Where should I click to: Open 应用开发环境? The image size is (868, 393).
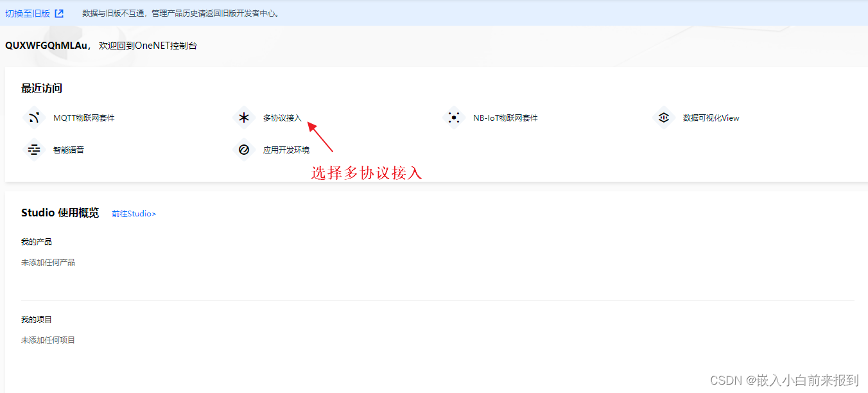coord(286,150)
